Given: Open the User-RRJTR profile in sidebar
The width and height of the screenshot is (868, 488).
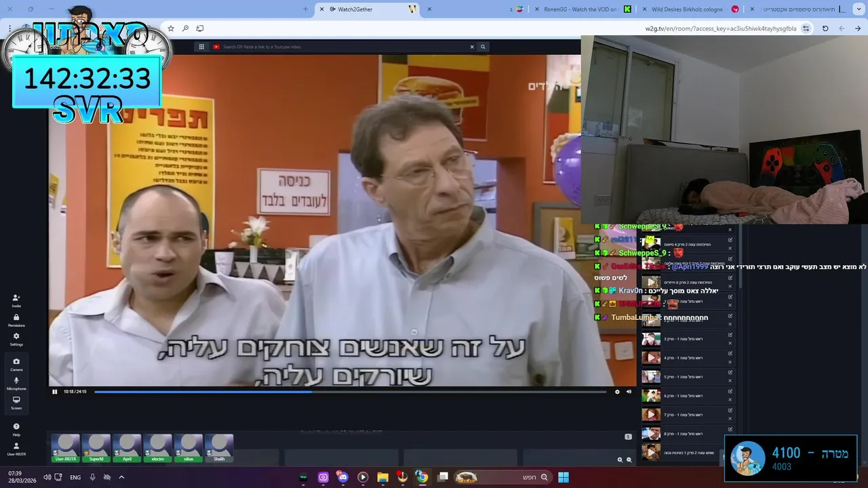Looking at the screenshot, I should 16,449.
